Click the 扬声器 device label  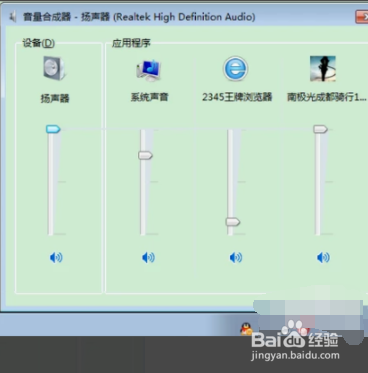55,98
